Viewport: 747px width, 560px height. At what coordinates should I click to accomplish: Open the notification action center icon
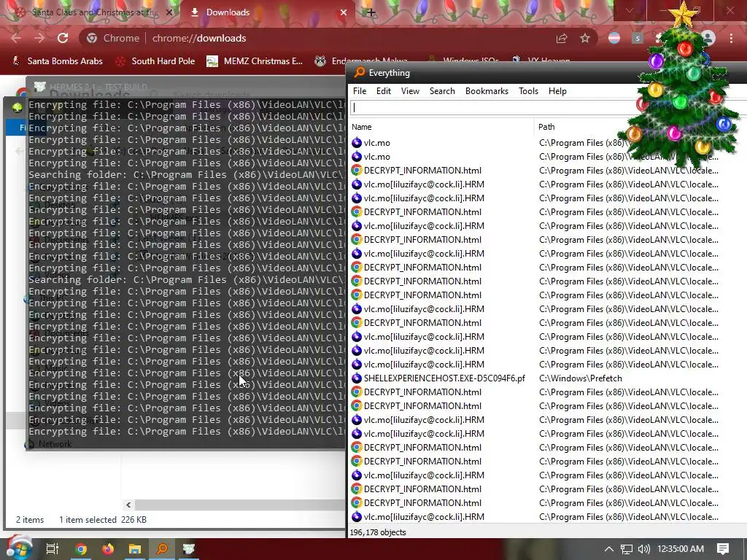point(723,549)
